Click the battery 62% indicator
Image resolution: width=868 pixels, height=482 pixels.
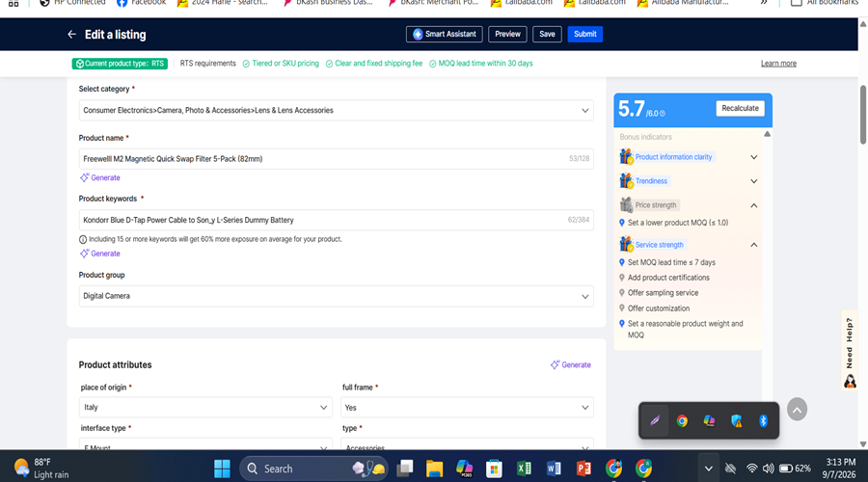[795, 469]
